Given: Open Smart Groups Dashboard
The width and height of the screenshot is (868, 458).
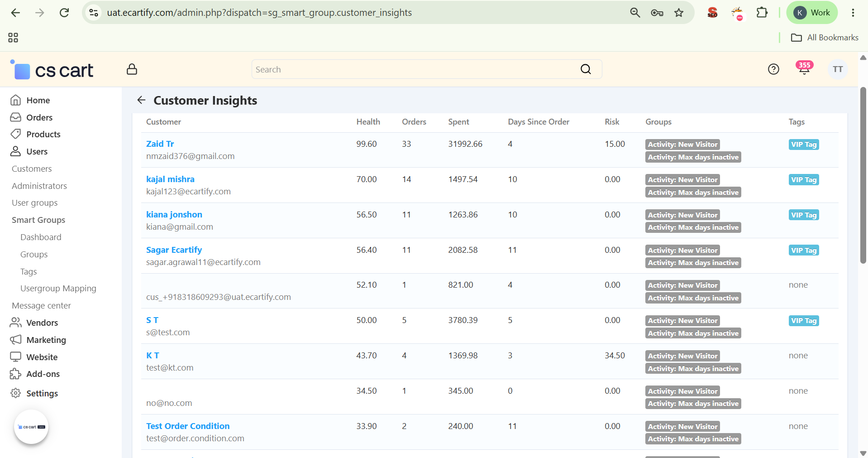Looking at the screenshot, I should (x=41, y=237).
